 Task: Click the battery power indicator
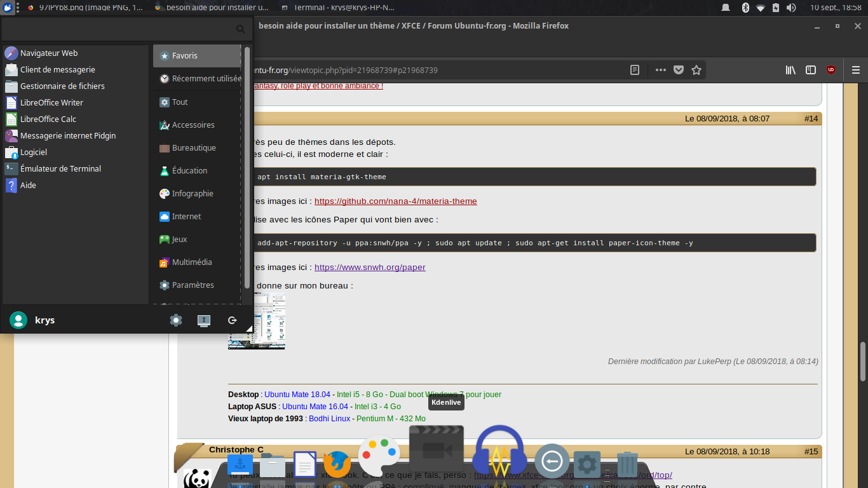[776, 8]
